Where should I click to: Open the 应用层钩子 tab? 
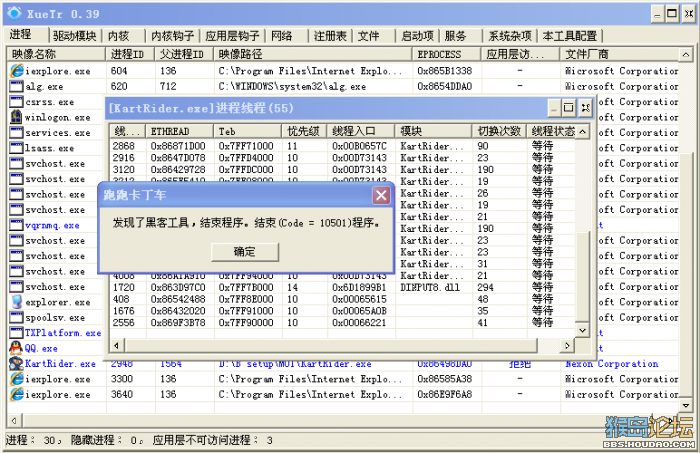(x=232, y=36)
